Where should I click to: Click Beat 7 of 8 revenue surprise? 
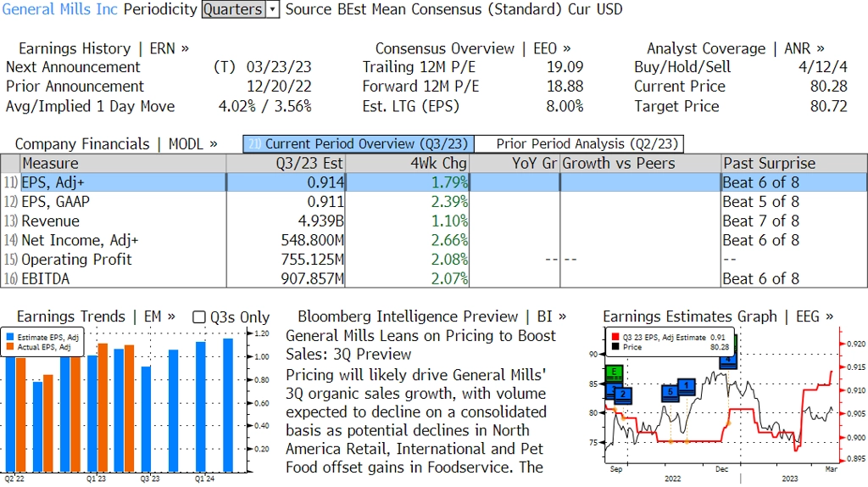[761, 221]
